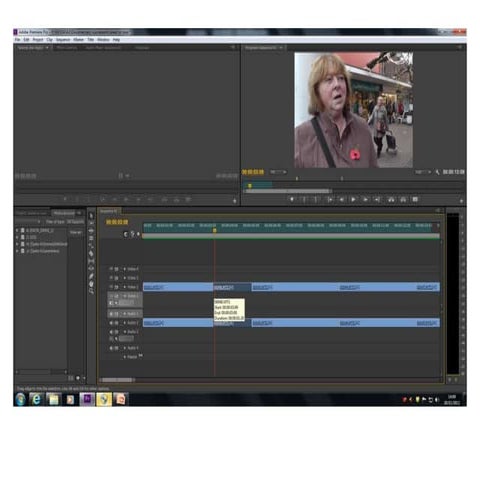Play the sequence in Program monitor

[x=353, y=199]
